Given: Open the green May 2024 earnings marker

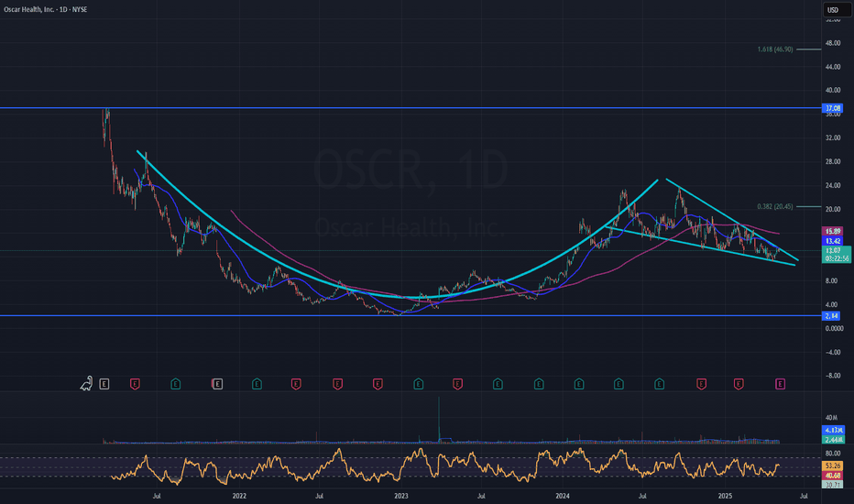Looking at the screenshot, I should pos(619,384).
